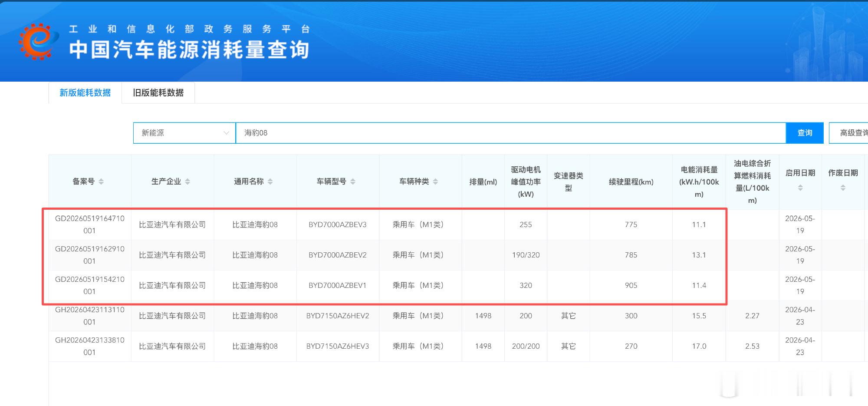Click 电能消耗量 column header
The image size is (868, 406).
699,182
